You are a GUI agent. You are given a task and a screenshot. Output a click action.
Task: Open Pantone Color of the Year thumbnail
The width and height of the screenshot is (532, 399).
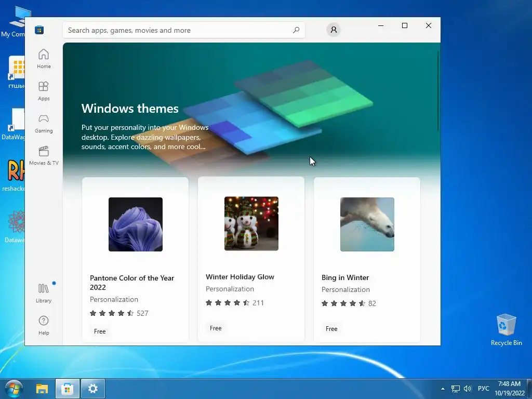click(136, 224)
